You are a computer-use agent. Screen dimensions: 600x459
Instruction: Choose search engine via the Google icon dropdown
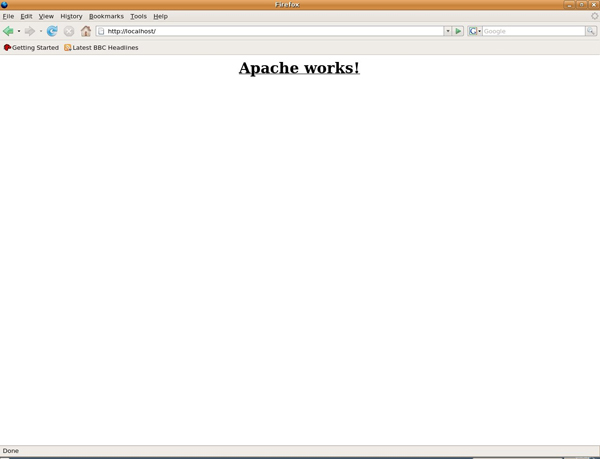(x=474, y=31)
